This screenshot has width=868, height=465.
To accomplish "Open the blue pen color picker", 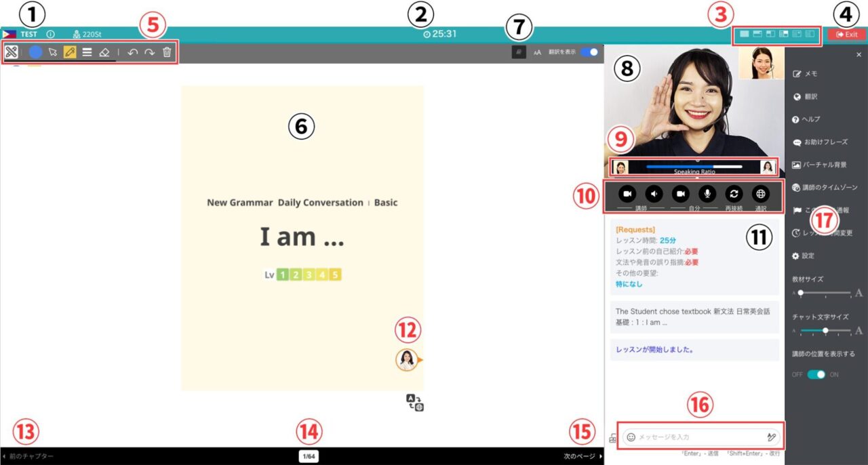I will pos(35,52).
